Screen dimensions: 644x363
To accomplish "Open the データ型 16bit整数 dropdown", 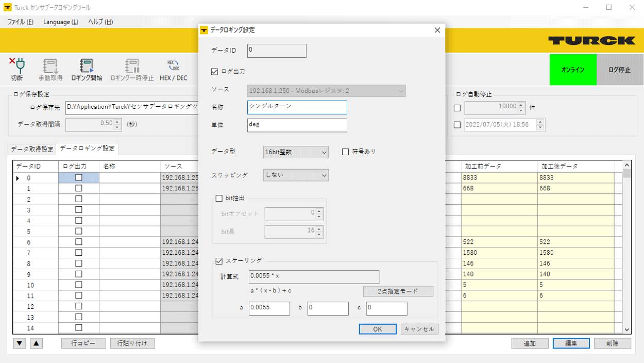I will point(296,152).
